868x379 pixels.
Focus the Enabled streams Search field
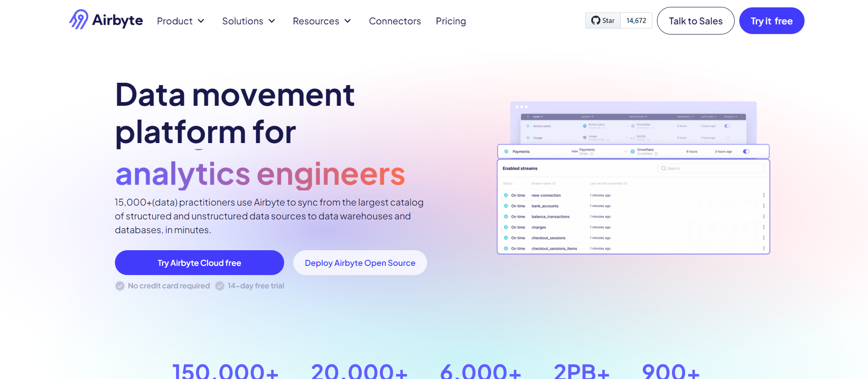tap(711, 168)
